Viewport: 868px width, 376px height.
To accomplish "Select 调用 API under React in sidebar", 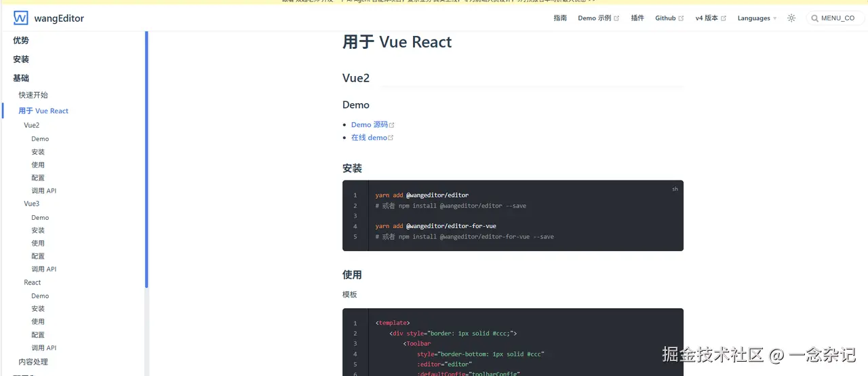I will 44,348.
